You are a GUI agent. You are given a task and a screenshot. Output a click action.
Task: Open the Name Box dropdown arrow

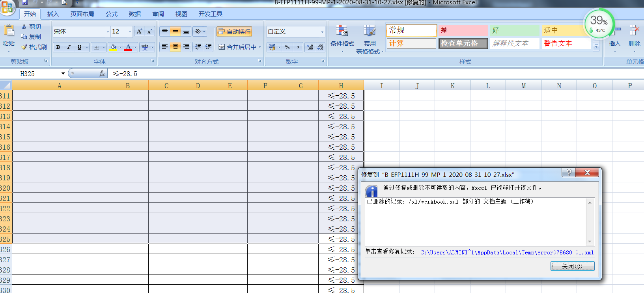(x=63, y=74)
